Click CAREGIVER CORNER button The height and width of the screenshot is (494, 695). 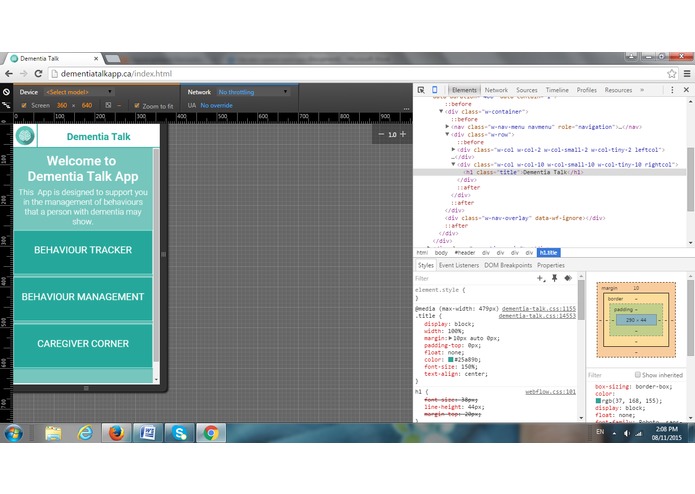pyautogui.click(x=83, y=346)
